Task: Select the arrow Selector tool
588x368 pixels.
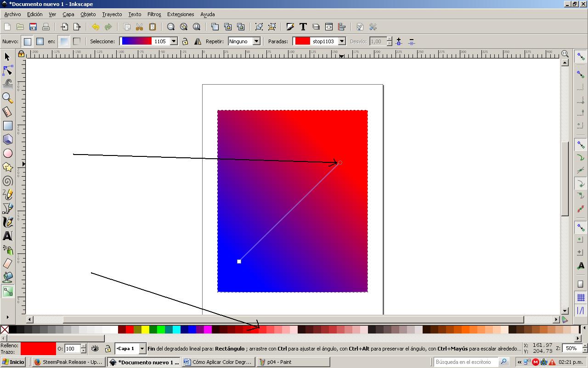Action: (7, 57)
